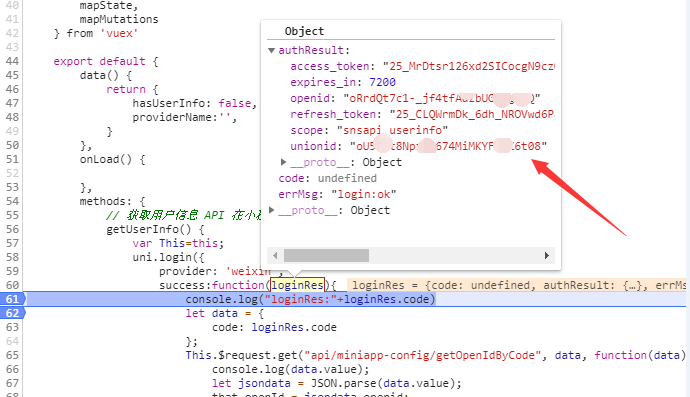Click onLoad() on line 51

tap(106, 159)
